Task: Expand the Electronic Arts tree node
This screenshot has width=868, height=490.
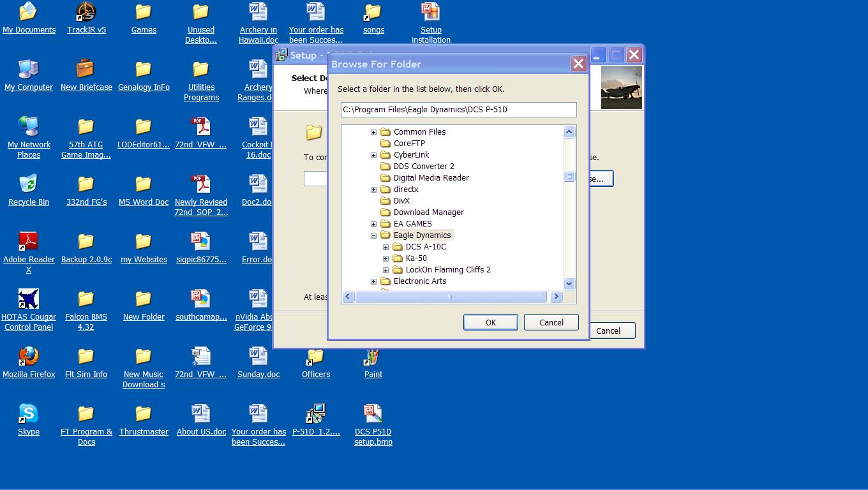Action: [x=373, y=281]
